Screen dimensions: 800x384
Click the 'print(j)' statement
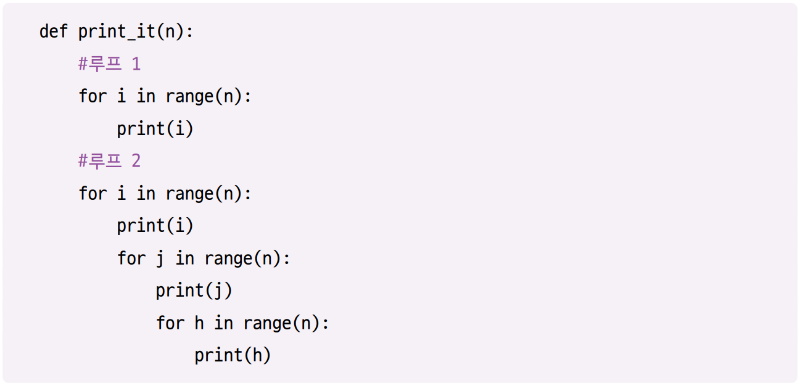[194, 291]
